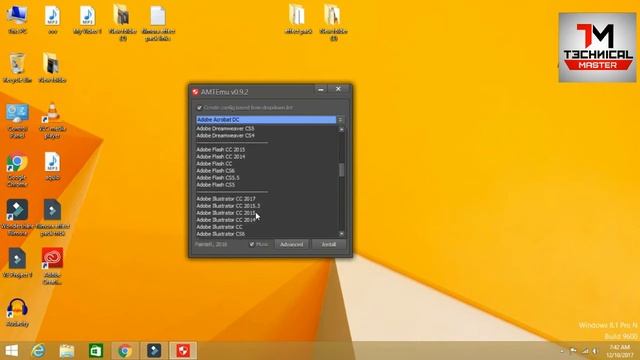
Task: Select Adobe Acrobat DC in the list
Action: pos(266,120)
